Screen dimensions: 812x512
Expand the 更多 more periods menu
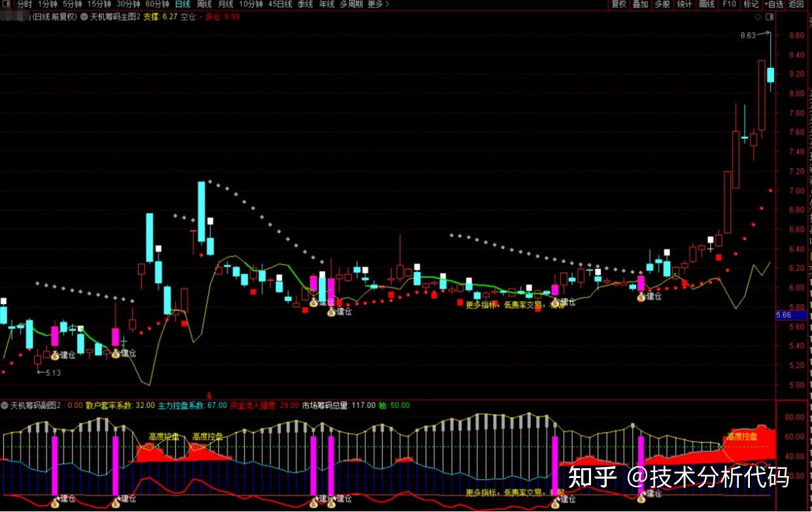pyautogui.click(x=379, y=4)
